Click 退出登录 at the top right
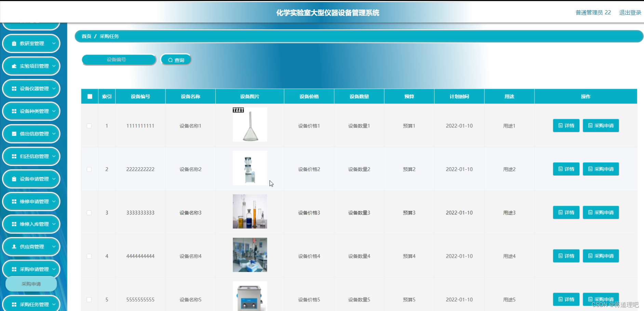Screen dimensions: 644x311 pyautogui.click(x=630, y=13)
